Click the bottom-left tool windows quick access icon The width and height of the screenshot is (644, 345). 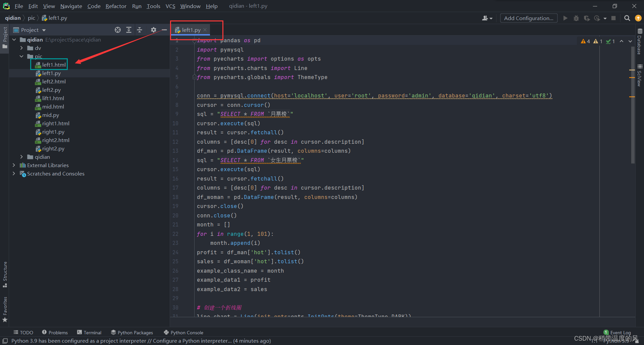tap(5, 341)
